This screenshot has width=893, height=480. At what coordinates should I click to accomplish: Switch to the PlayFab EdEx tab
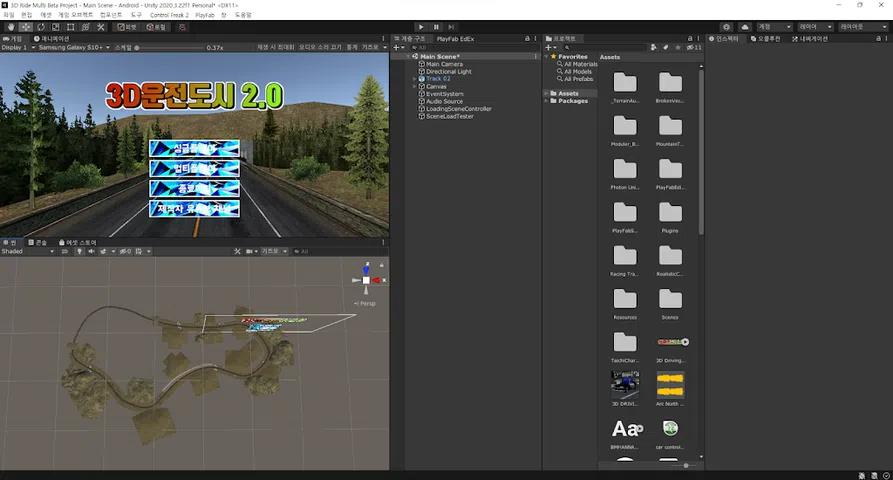455,38
